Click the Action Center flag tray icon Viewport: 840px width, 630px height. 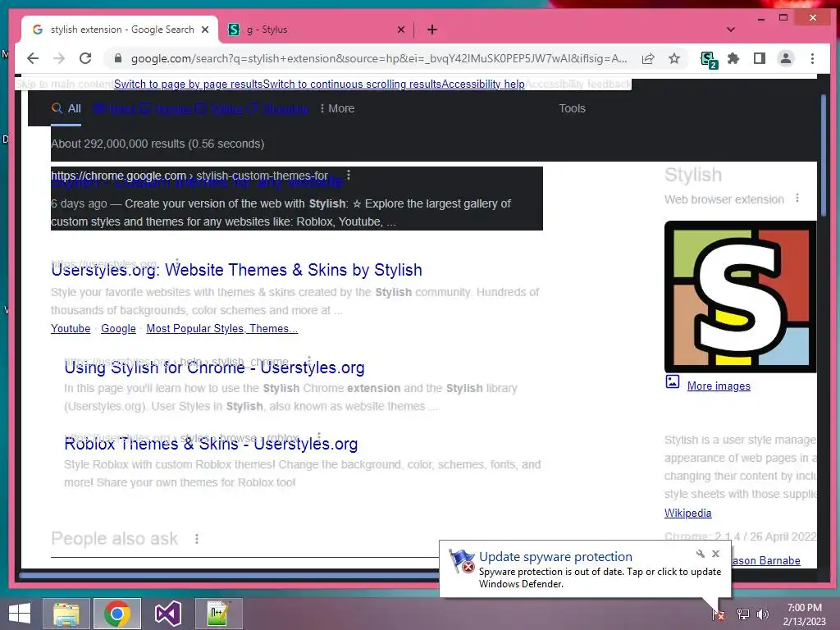(x=718, y=614)
